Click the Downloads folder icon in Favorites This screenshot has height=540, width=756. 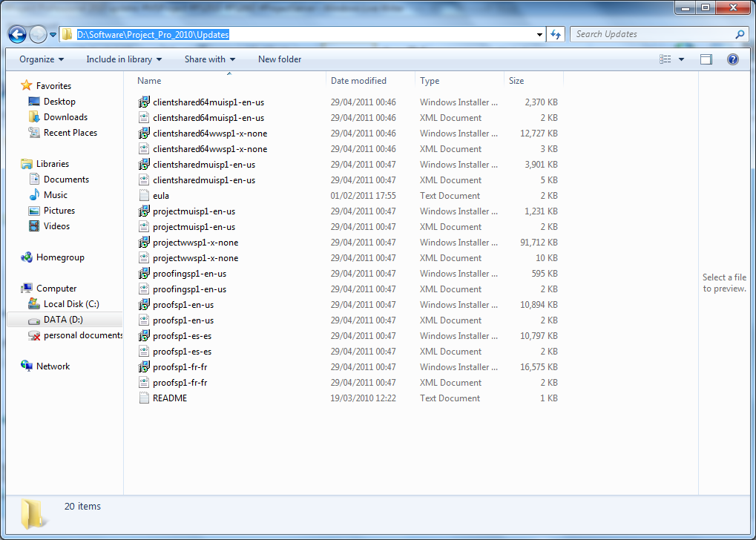(x=34, y=117)
